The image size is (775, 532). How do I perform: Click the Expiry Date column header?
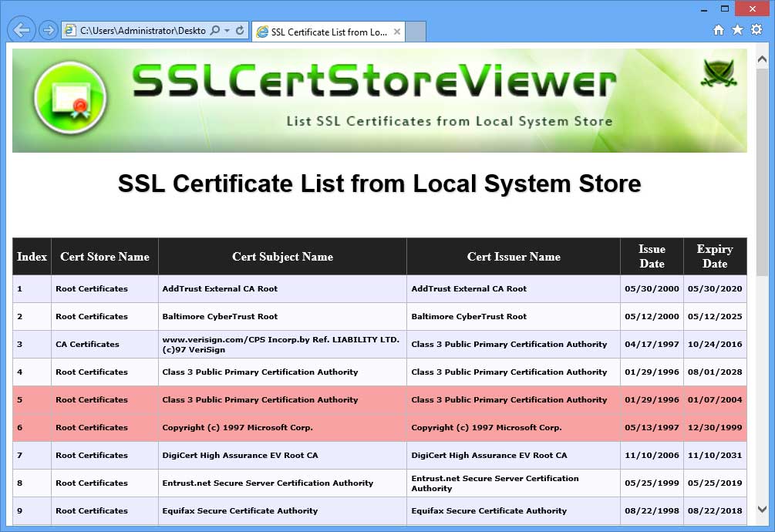(x=714, y=257)
